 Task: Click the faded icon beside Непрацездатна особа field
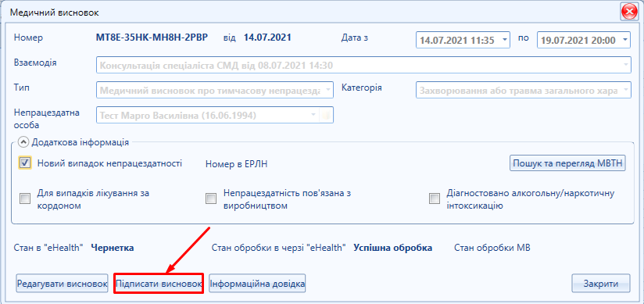326,116
